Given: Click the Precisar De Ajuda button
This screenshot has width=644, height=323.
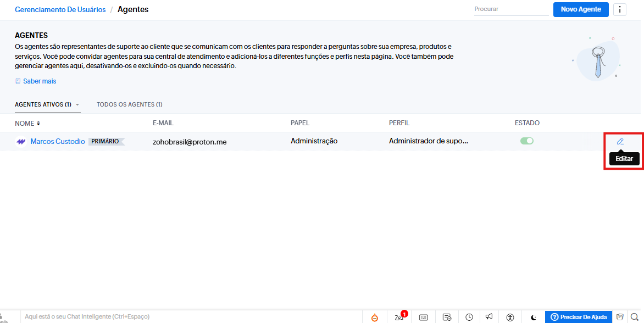Looking at the screenshot, I should [x=579, y=317].
